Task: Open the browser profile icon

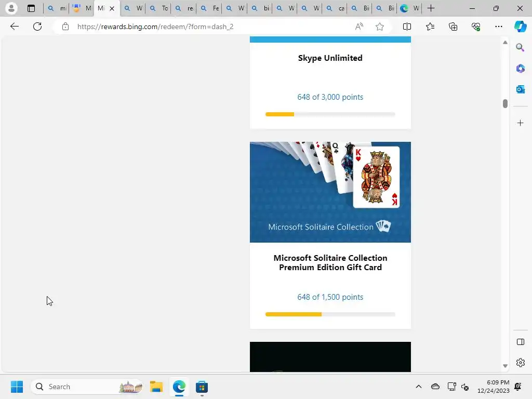Action: pyautogui.click(x=11, y=8)
